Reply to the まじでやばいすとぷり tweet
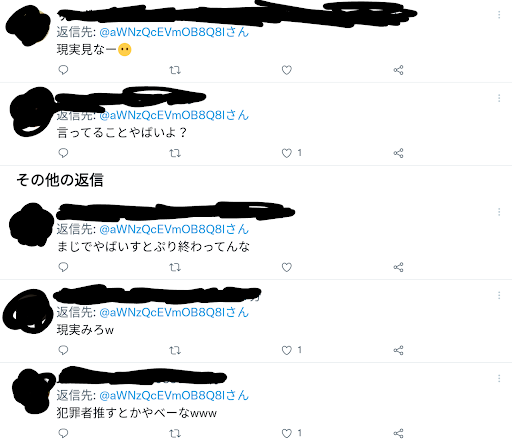 pos(63,267)
